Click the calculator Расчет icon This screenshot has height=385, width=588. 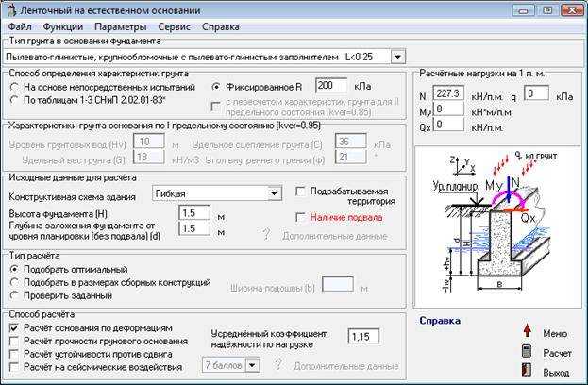point(528,352)
